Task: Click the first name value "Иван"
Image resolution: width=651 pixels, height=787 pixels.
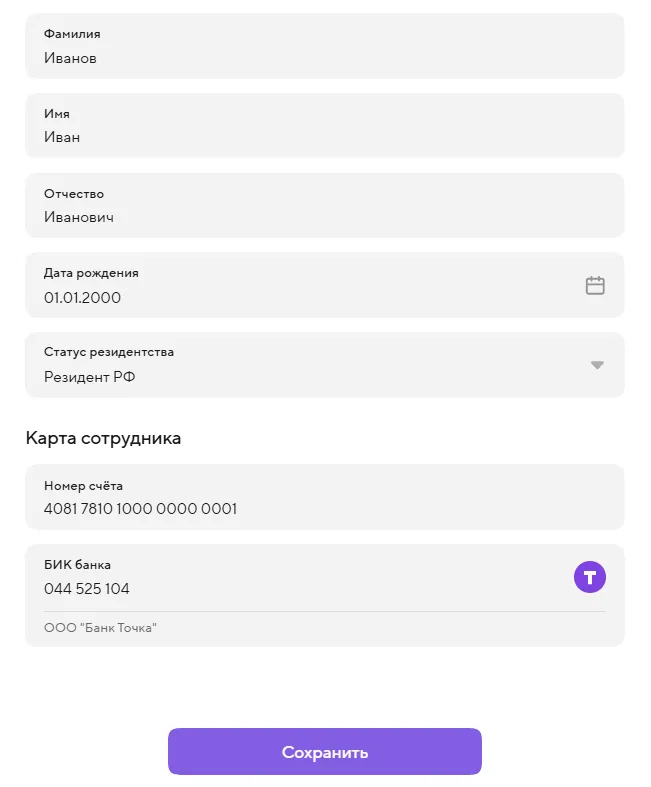Action: coord(62,137)
